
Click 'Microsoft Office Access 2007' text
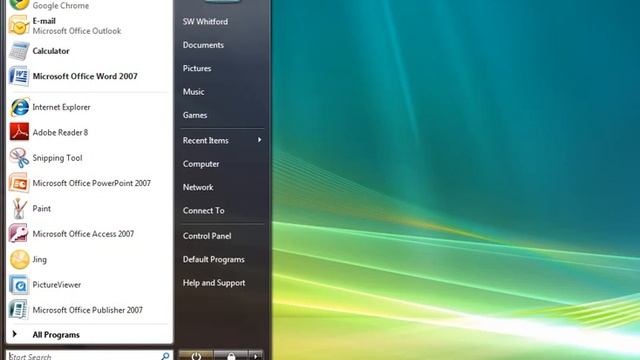click(x=83, y=234)
